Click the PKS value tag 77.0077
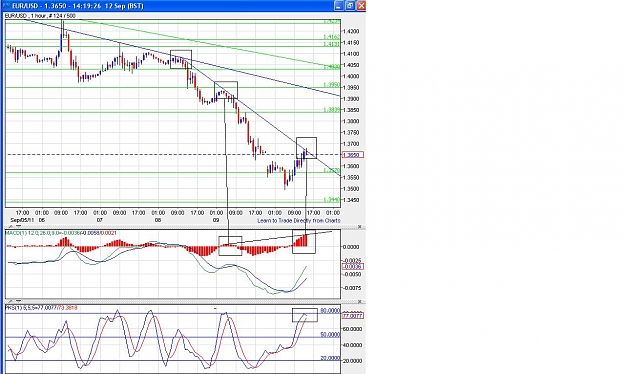This screenshot has width=625, height=374. click(x=352, y=315)
